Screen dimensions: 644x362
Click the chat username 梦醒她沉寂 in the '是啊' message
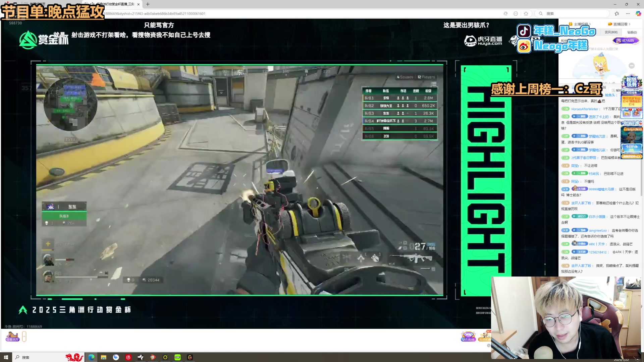pyautogui.click(x=597, y=136)
